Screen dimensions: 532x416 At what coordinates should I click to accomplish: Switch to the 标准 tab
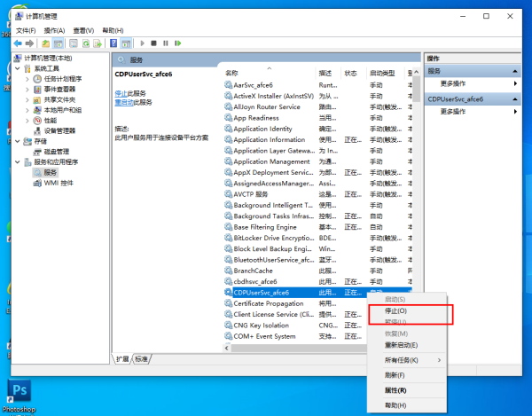pos(142,359)
